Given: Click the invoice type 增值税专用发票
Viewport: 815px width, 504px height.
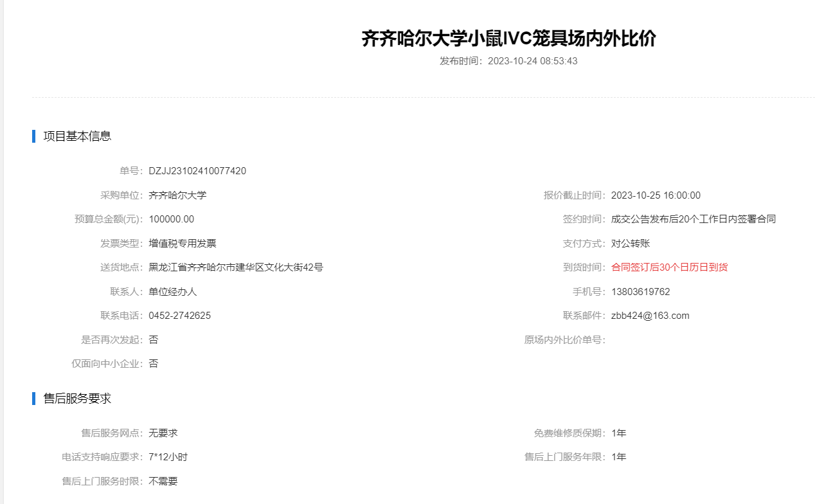Looking at the screenshot, I should point(182,244).
